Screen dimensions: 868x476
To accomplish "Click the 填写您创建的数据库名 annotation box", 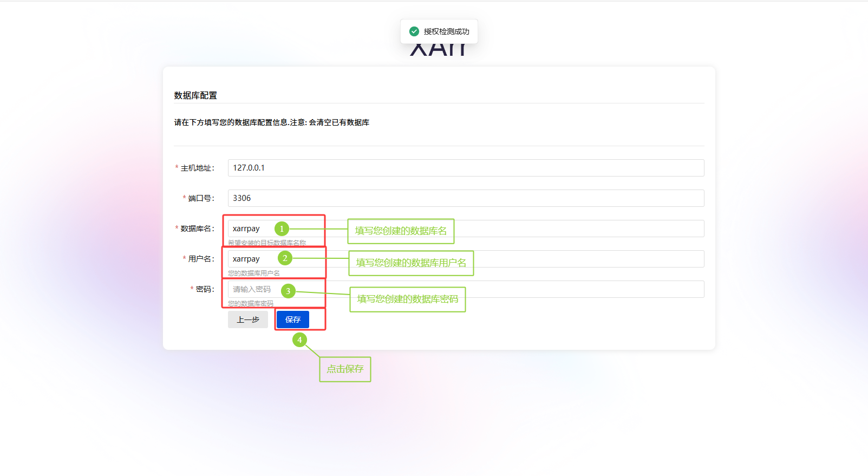I will (401, 231).
